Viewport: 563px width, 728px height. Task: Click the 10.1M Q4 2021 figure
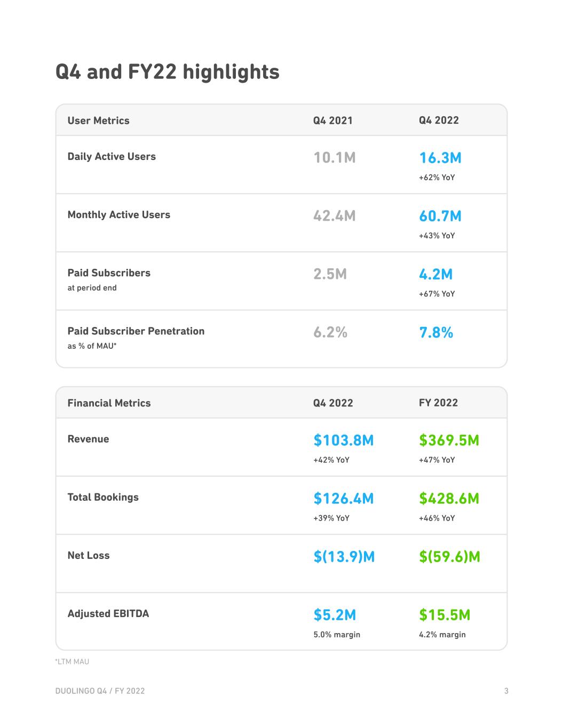tap(334, 158)
